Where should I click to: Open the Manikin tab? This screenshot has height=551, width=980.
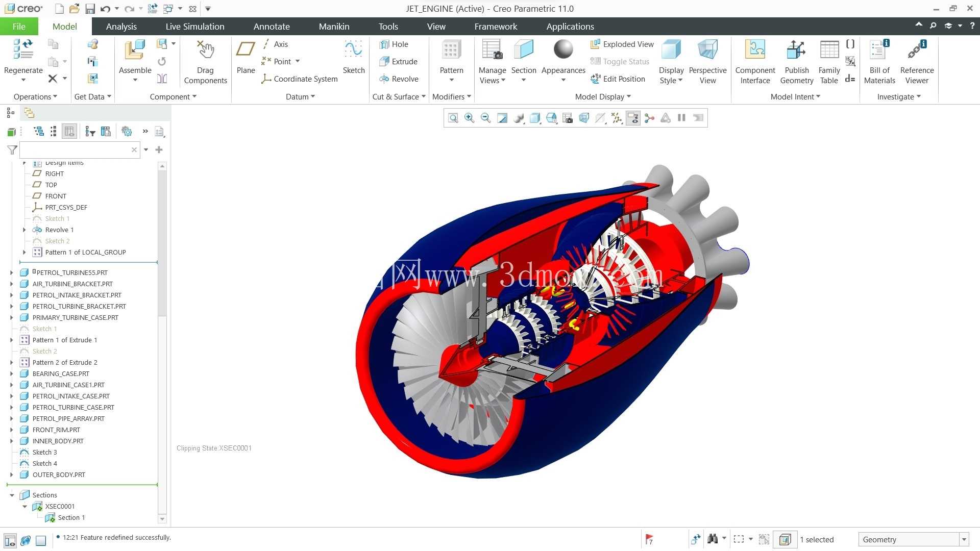pos(334,27)
